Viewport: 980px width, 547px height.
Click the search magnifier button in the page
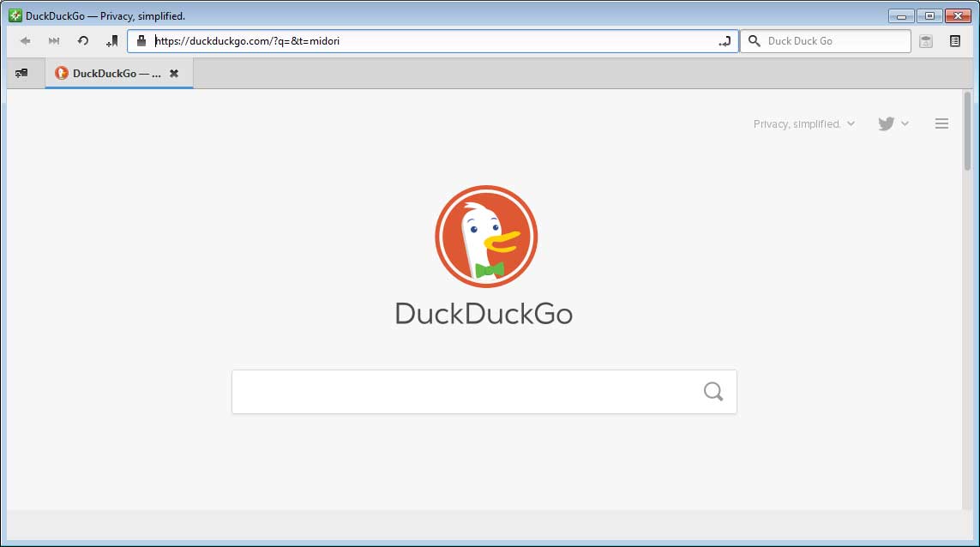[x=713, y=392]
